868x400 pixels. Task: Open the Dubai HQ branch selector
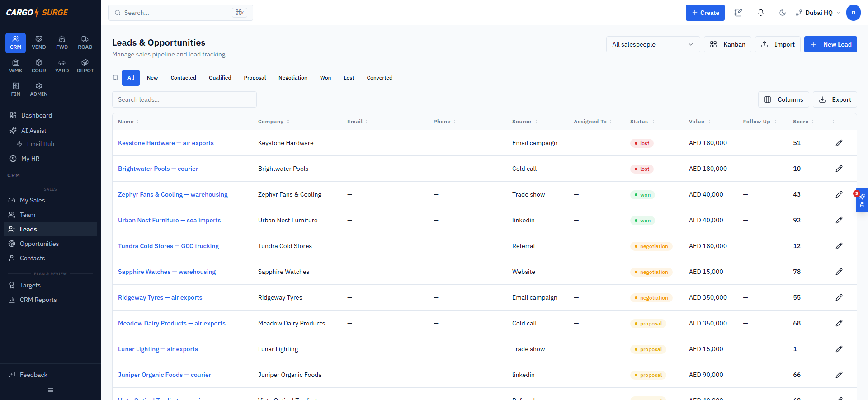818,13
